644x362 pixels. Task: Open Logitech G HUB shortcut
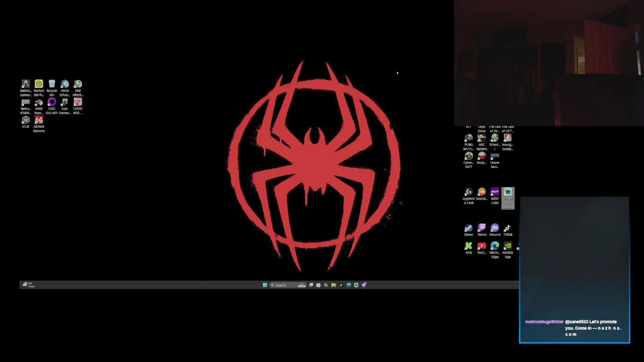468,196
